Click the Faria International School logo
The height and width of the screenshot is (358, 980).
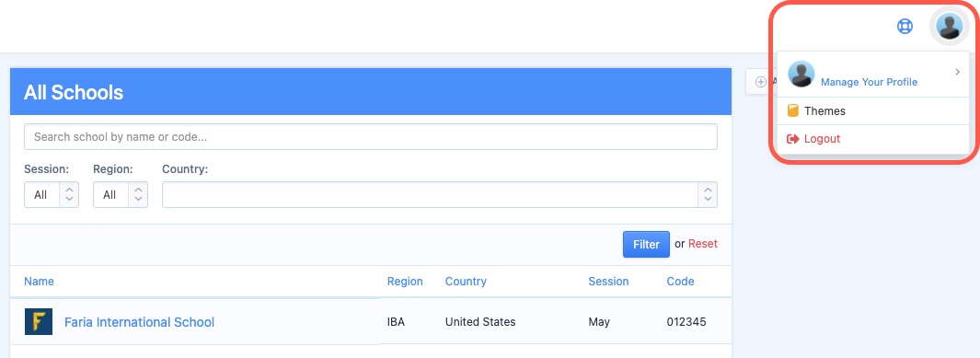tap(39, 322)
